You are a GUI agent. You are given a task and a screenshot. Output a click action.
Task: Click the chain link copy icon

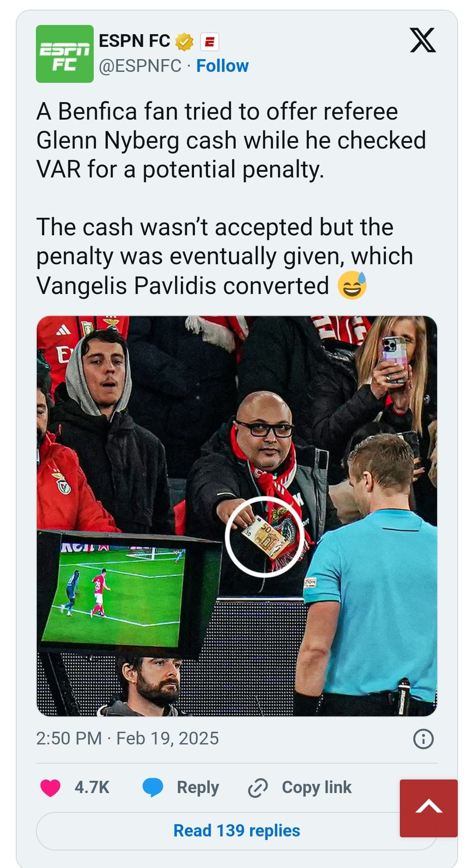258,788
